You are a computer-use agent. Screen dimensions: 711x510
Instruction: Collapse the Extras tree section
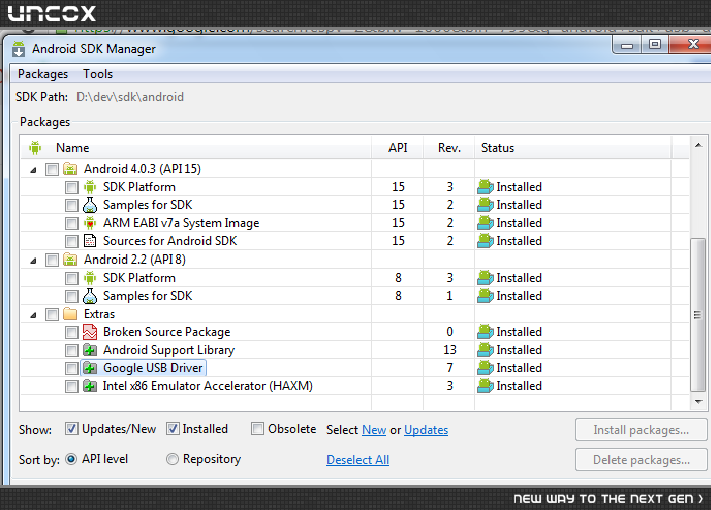[33, 314]
